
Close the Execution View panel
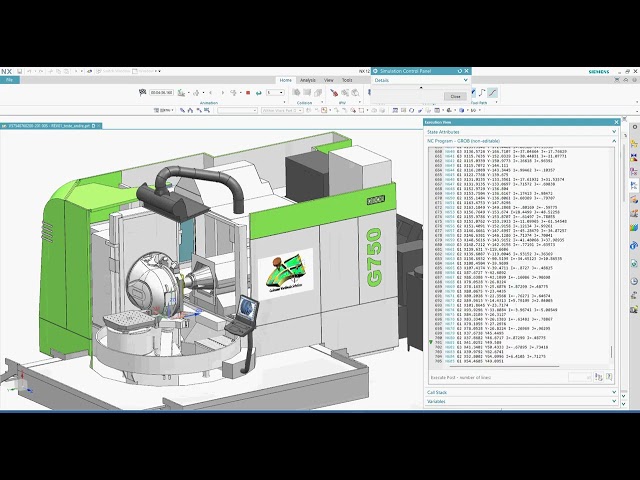616,122
